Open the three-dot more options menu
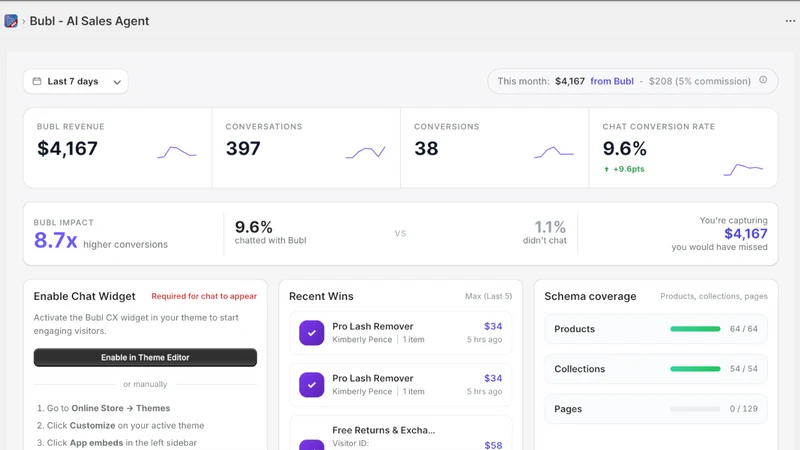Viewport: 800px width, 450px height. pos(790,21)
